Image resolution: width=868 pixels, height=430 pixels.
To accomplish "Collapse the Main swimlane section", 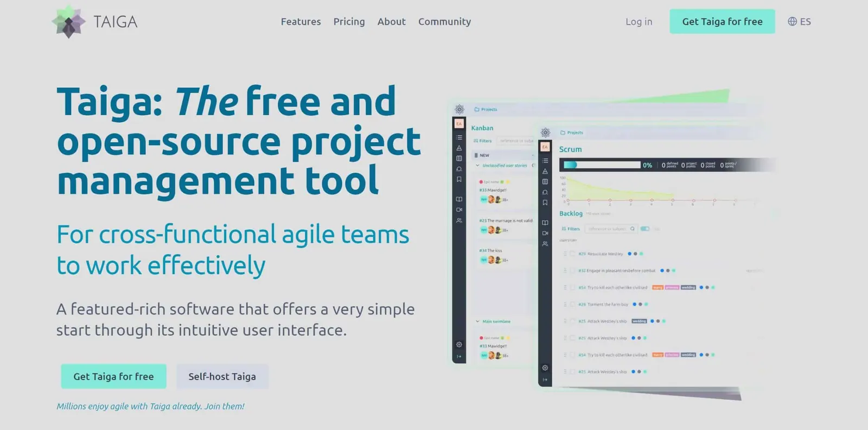I will pyautogui.click(x=477, y=321).
